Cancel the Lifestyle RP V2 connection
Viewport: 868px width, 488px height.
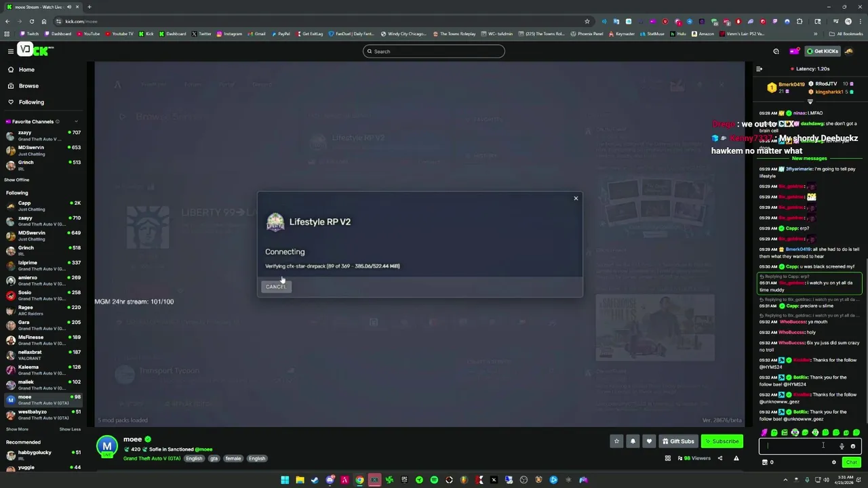pyautogui.click(x=276, y=287)
